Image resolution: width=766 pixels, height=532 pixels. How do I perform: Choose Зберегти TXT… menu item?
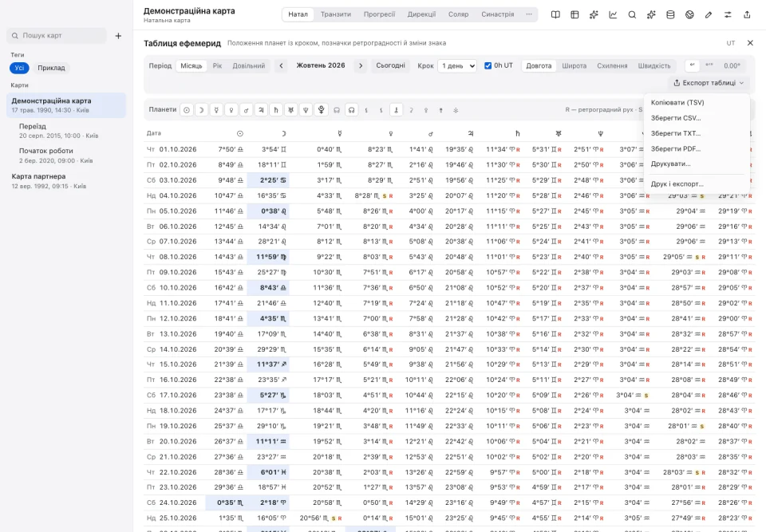[x=697, y=133]
